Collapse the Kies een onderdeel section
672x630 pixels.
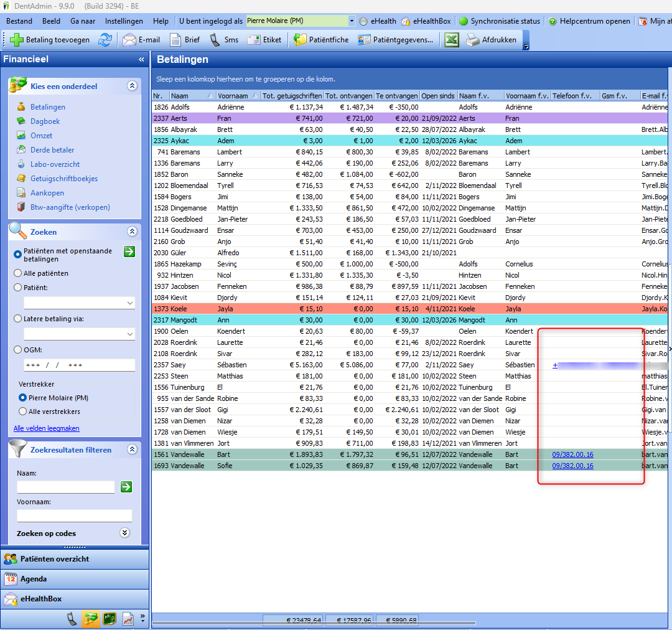click(132, 86)
